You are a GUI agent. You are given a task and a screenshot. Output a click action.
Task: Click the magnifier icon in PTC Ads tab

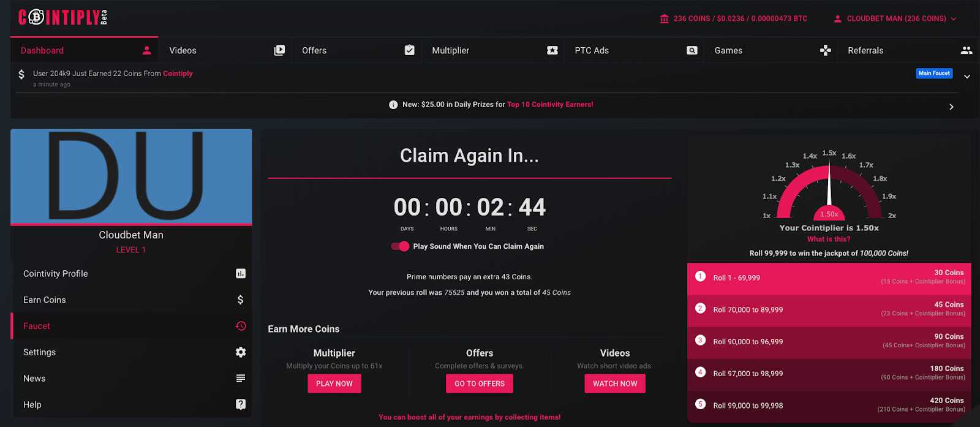(x=692, y=50)
